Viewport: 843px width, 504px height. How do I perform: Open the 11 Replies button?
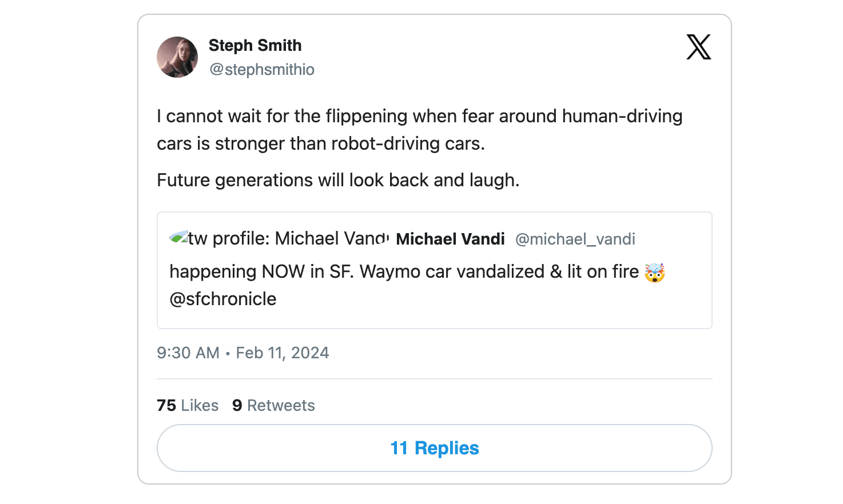point(435,448)
